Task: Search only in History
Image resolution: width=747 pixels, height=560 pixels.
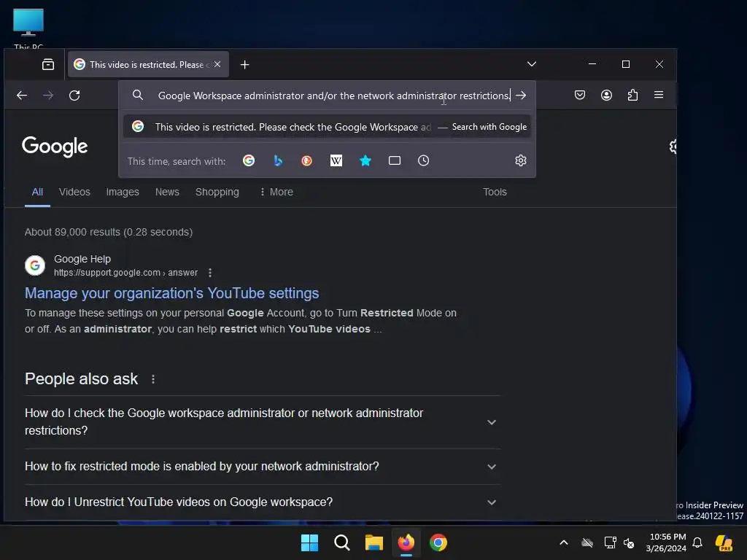Action: tap(424, 160)
